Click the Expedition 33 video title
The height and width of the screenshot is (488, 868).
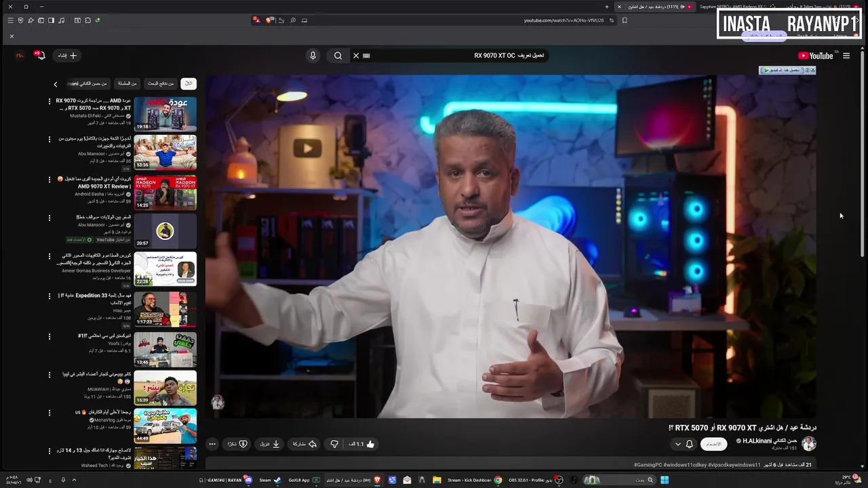point(95,300)
